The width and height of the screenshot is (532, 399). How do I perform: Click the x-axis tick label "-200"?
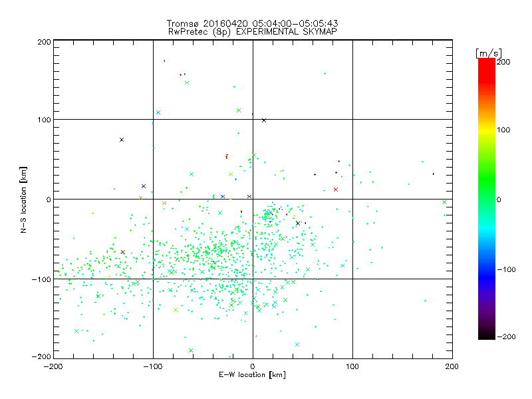53,366
